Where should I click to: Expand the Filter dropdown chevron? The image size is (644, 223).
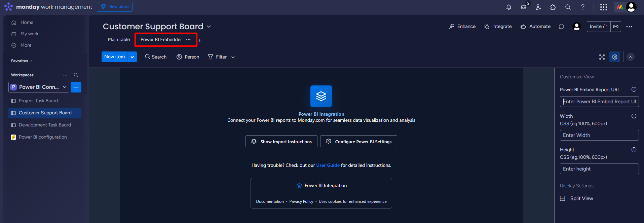pos(233,57)
